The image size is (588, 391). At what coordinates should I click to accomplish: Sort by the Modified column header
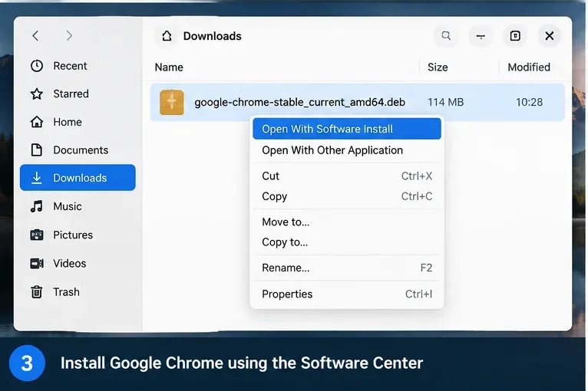(529, 67)
